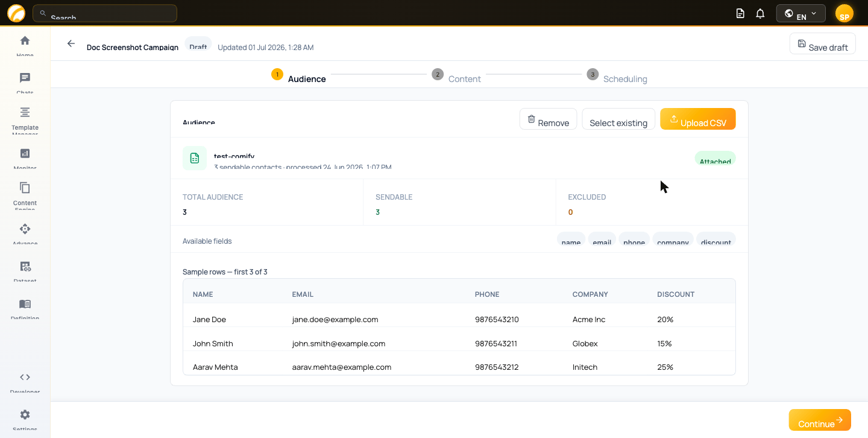868x438 pixels.
Task: Click the email field chip
Action: 602,240
